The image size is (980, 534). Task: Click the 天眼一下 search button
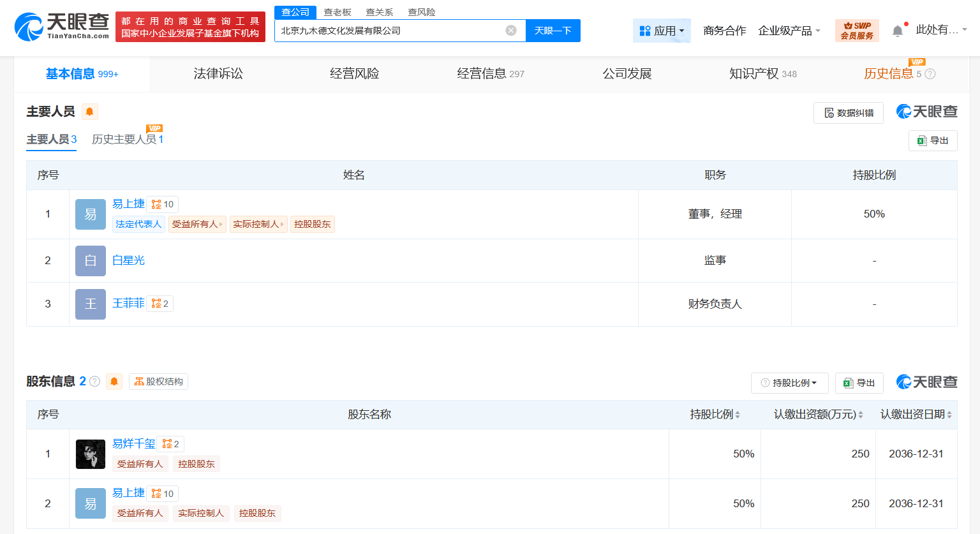pyautogui.click(x=553, y=31)
